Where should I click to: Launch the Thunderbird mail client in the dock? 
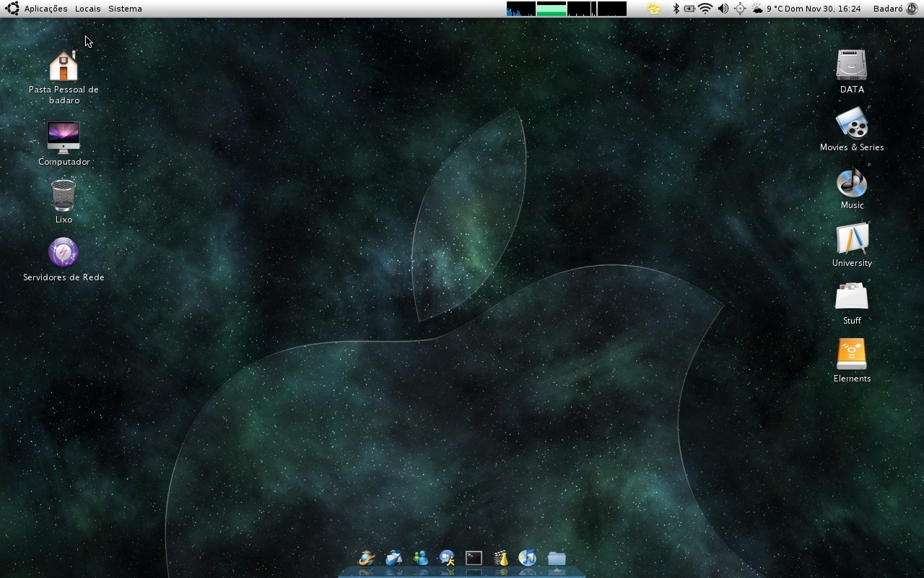[x=393, y=558]
